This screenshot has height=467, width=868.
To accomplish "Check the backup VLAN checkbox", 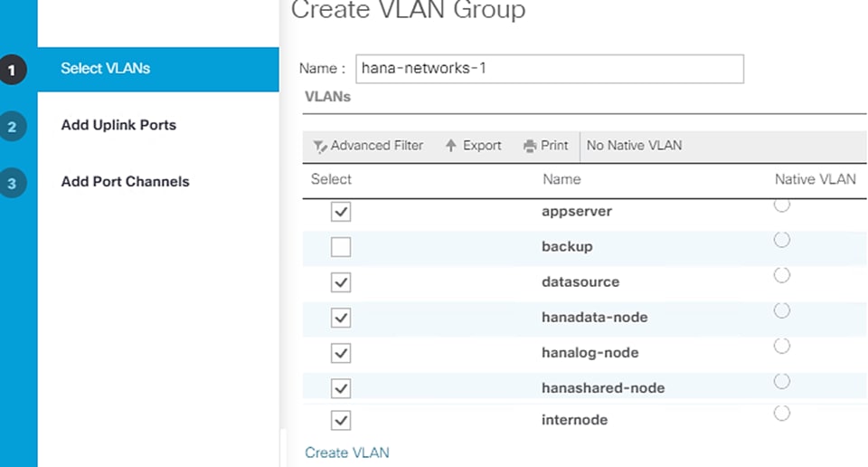I will point(341,247).
